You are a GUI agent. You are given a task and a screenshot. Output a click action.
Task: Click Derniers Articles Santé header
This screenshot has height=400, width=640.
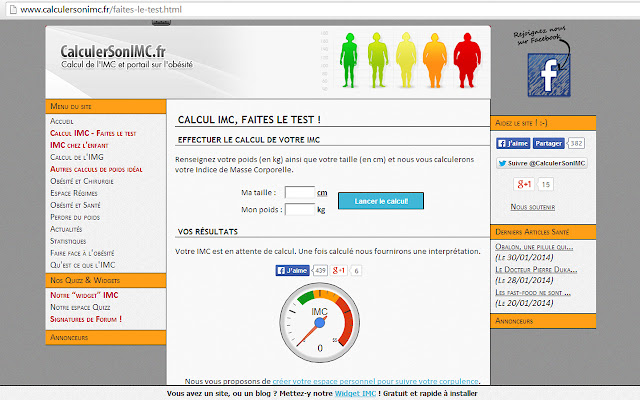coord(543,232)
